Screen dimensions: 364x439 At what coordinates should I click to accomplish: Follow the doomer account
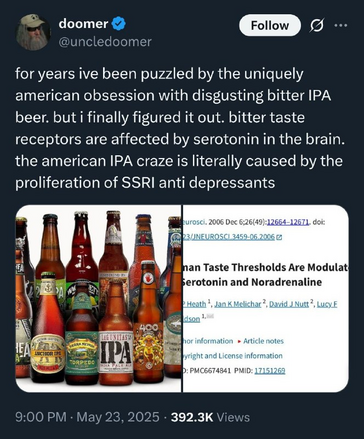click(x=270, y=25)
